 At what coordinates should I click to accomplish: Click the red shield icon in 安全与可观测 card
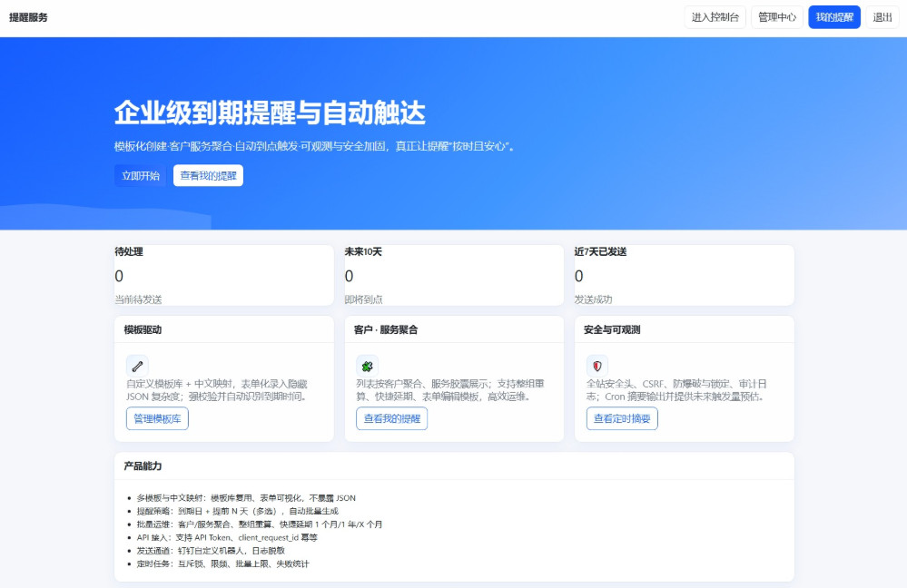click(x=596, y=366)
